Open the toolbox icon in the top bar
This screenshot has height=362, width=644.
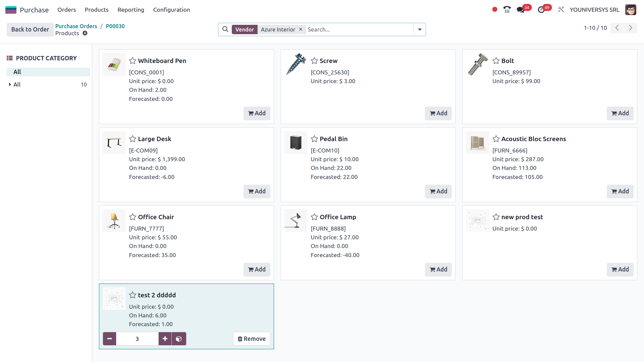tap(561, 9)
